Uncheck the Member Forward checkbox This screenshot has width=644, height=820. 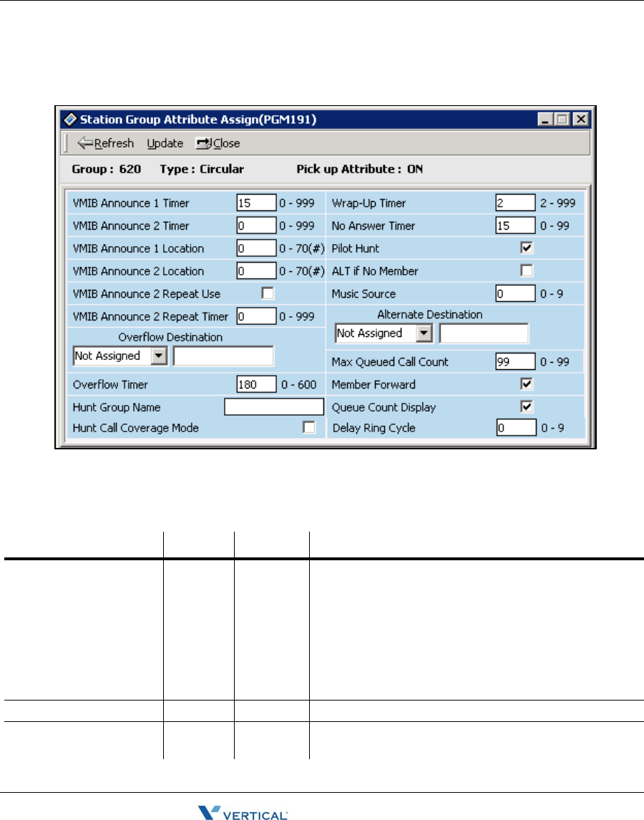pyautogui.click(x=527, y=384)
